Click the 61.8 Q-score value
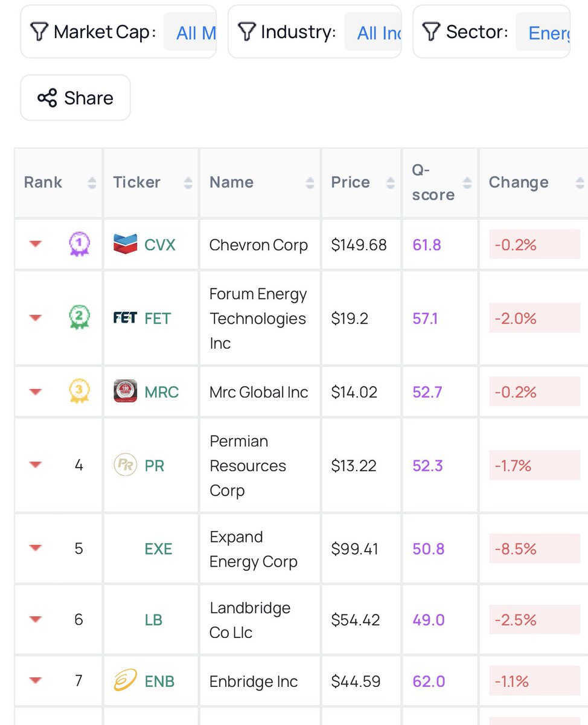 point(427,245)
